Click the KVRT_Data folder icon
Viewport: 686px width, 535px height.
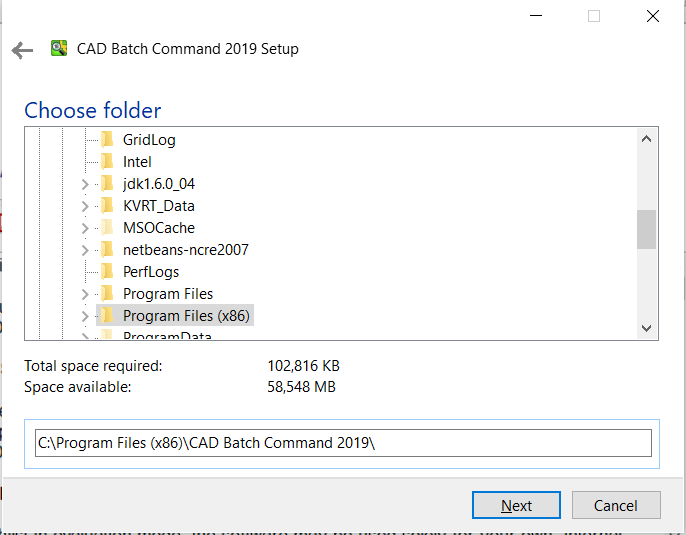[107, 206]
